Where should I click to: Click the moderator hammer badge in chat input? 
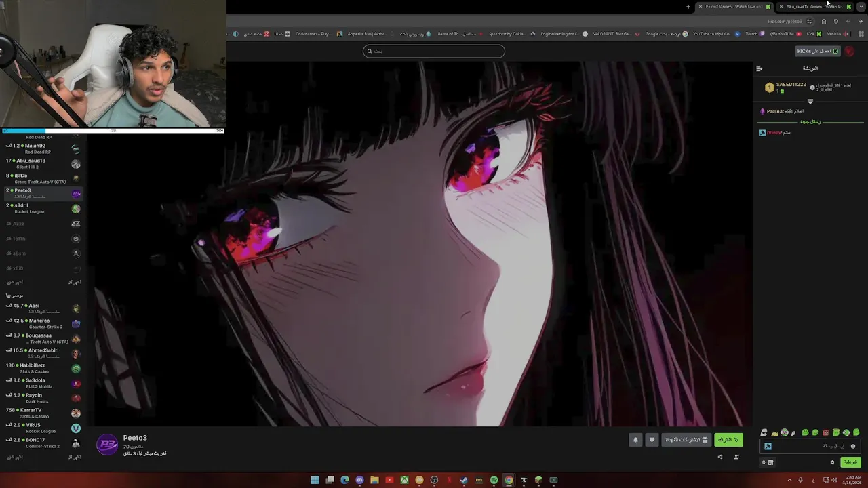point(768,446)
